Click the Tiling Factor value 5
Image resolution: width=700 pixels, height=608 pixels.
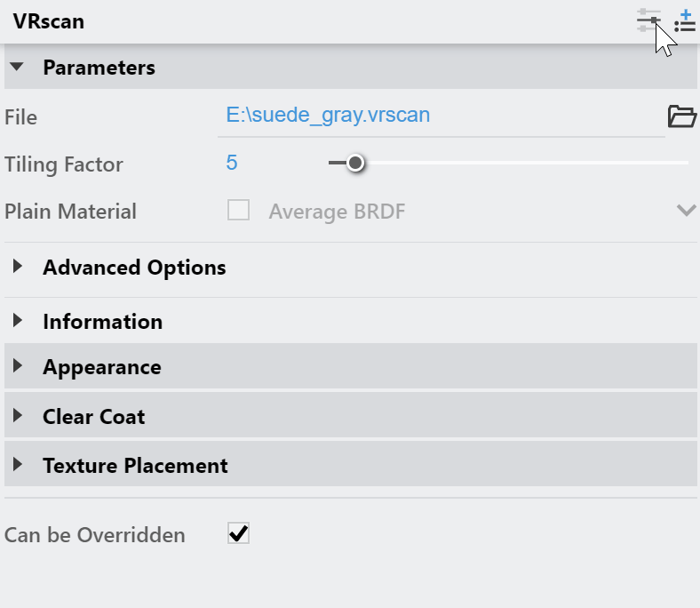[x=232, y=163]
